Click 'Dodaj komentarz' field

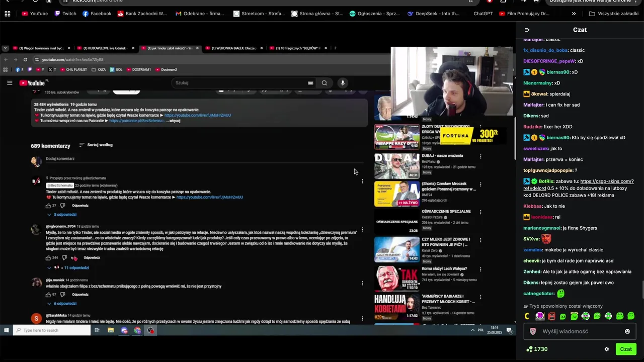click(x=204, y=159)
